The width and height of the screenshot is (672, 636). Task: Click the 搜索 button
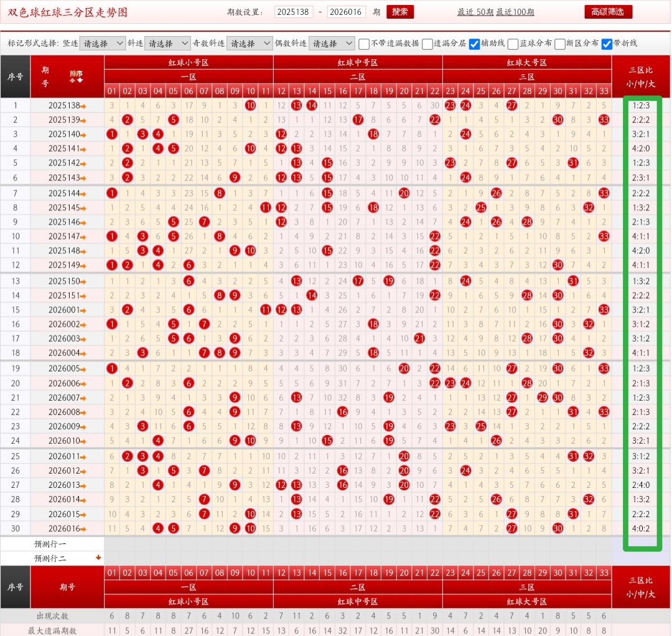click(400, 12)
